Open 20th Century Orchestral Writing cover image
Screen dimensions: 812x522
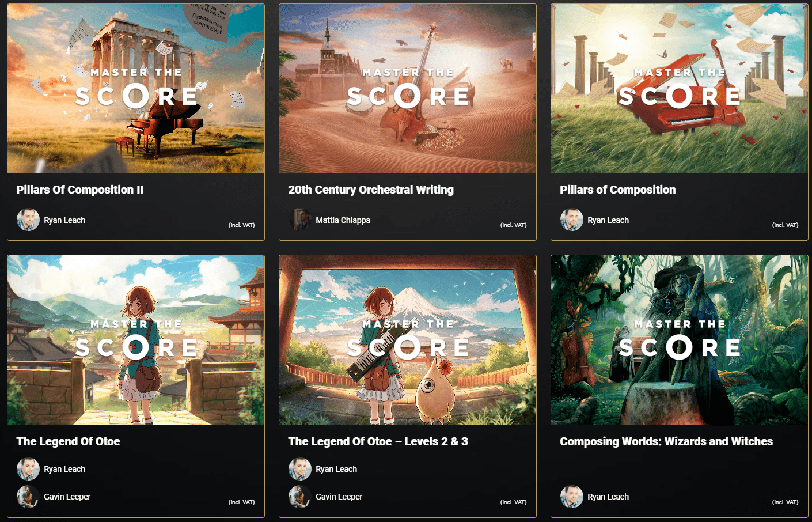click(x=408, y=89)
